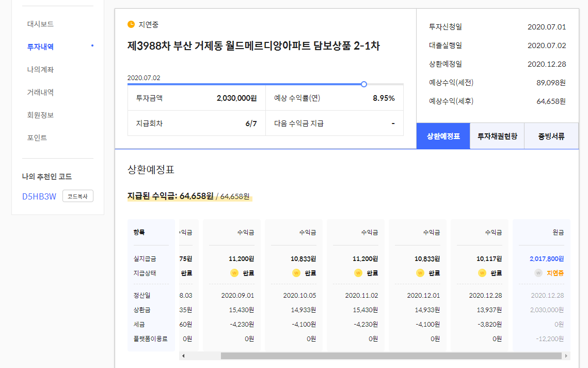588x368 pixels.
Task: Click timeline start date 2020.07.02
Action: click(x=144, y=78)
